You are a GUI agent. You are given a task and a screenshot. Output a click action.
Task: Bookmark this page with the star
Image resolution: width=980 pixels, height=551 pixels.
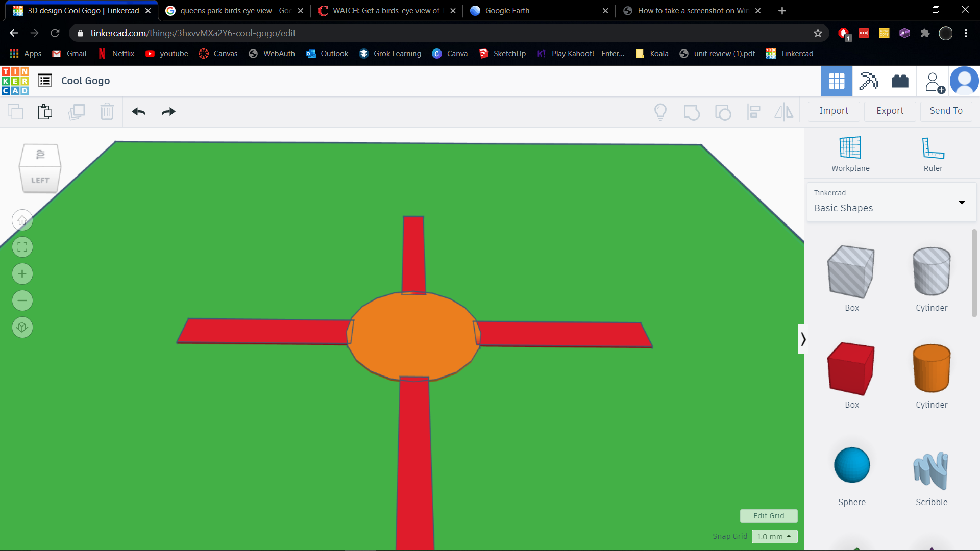tap(818, 33)
